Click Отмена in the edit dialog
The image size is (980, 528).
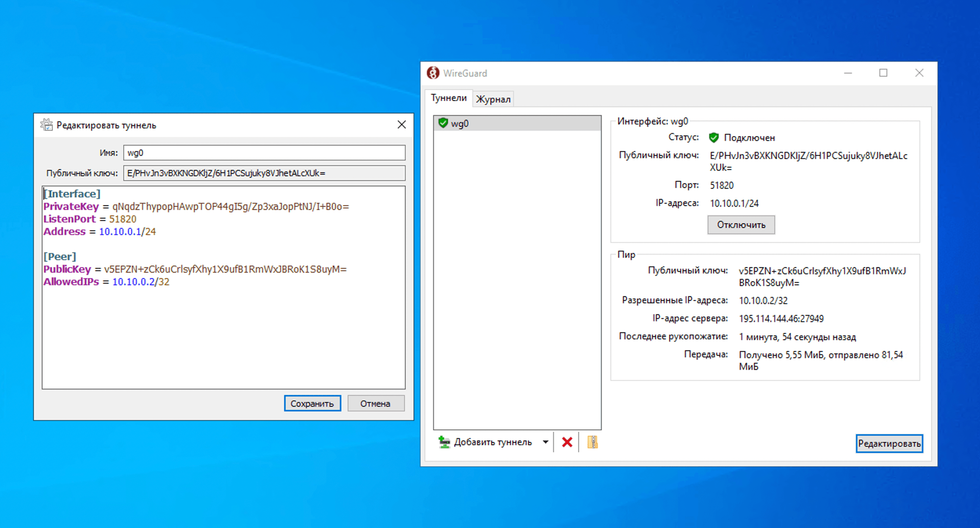coord(375,403)
